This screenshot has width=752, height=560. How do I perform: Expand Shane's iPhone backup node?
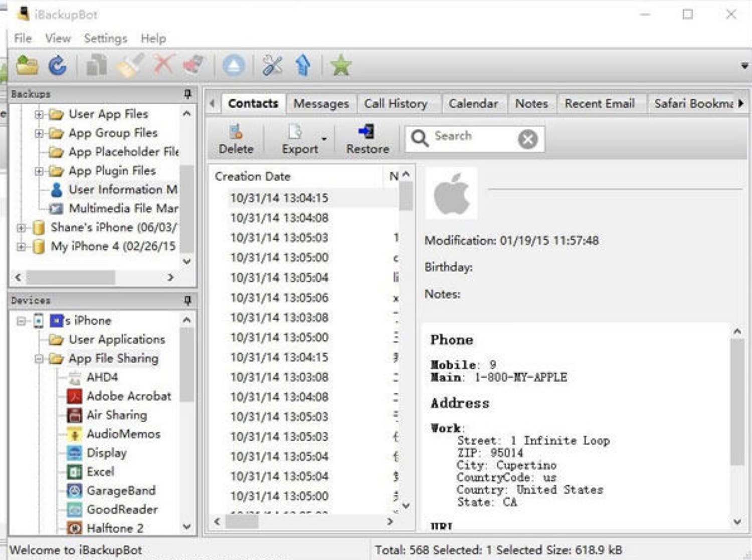click(x=21, y=228)
